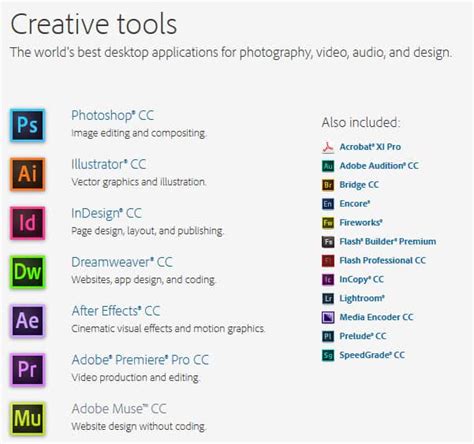
Task: Open the Dreamweaver CC link
Action: coord(122,262)
